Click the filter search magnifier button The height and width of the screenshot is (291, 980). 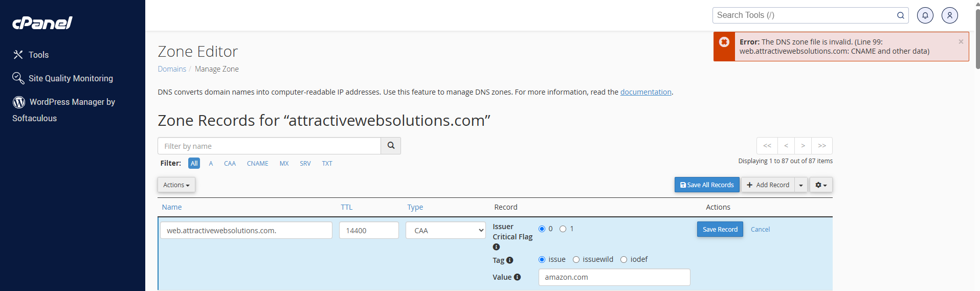[391, 146]
